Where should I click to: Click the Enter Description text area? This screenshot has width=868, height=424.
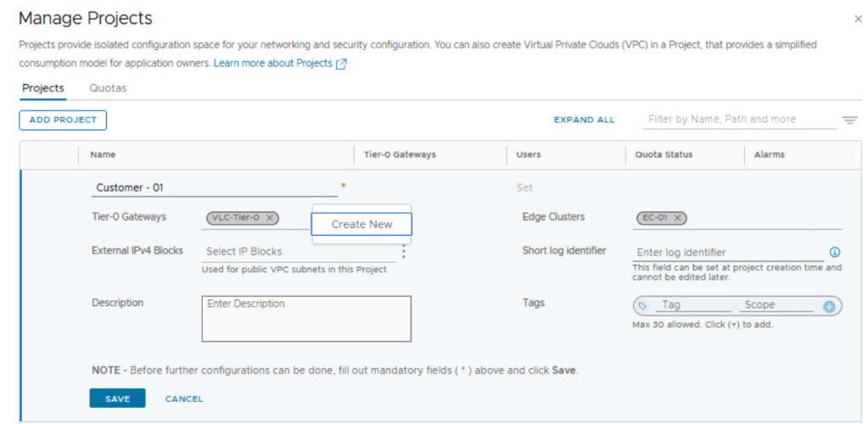(x=305, y=319)
